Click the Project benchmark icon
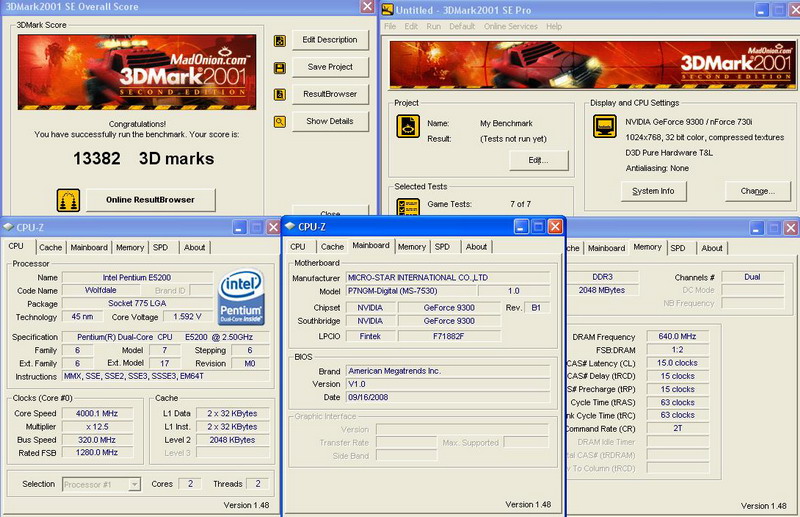 [408, 126]
